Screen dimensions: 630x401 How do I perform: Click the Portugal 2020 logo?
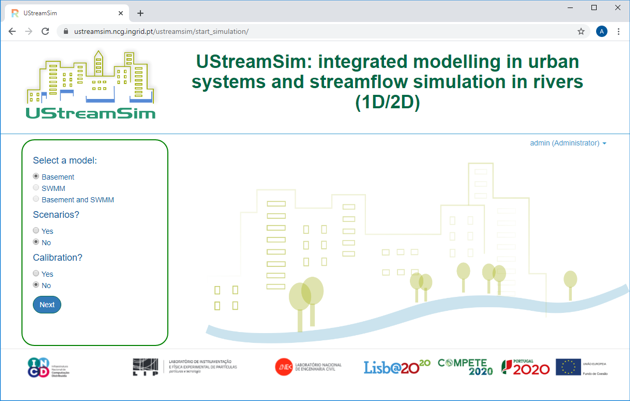pos(525,367)
